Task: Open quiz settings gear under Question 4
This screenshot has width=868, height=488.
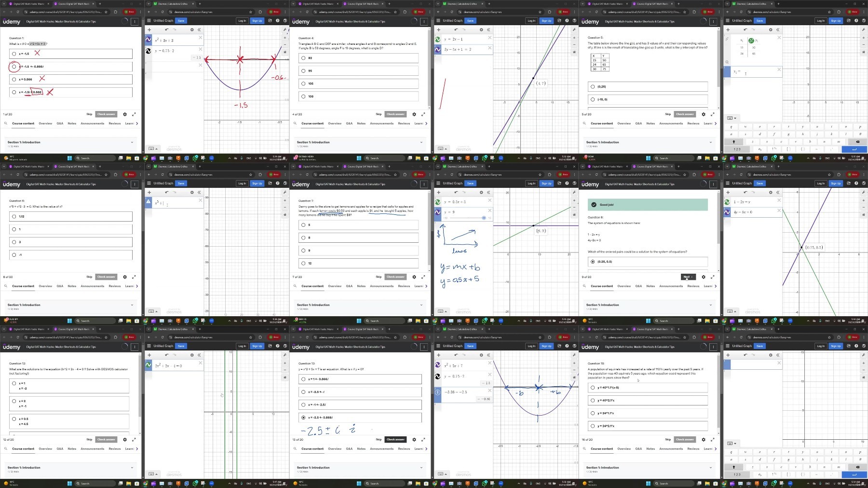Action: [414, 114]
